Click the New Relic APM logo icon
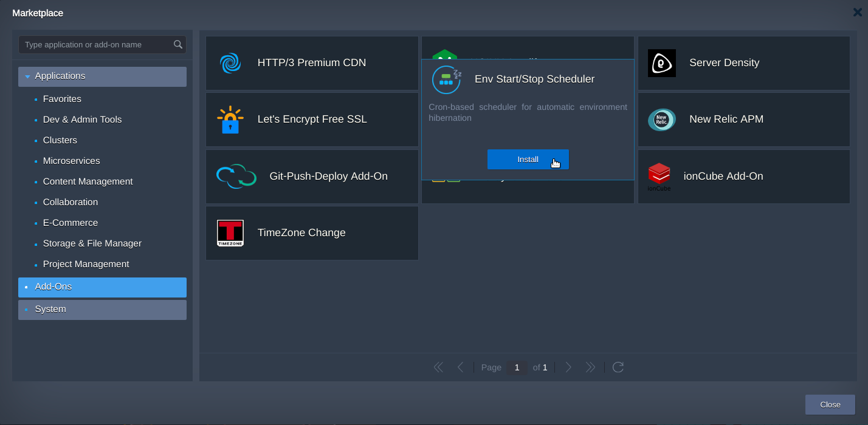Image resolution: width=868 pixels, height=425 pixels. coord(662,120)
